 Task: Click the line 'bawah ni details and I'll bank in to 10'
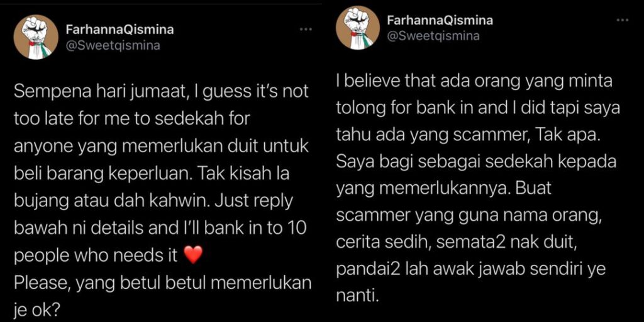point(160,228)
